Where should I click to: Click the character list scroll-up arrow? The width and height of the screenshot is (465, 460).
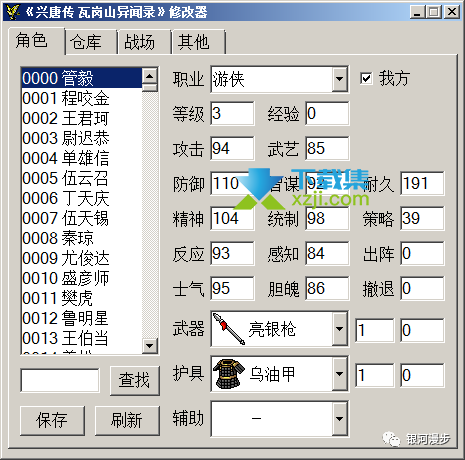(150, 77)
